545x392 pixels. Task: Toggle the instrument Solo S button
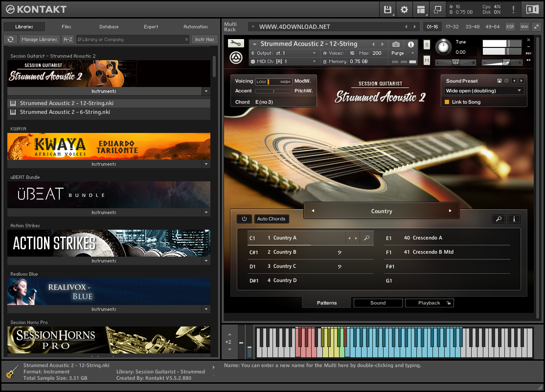pos(427,44)
